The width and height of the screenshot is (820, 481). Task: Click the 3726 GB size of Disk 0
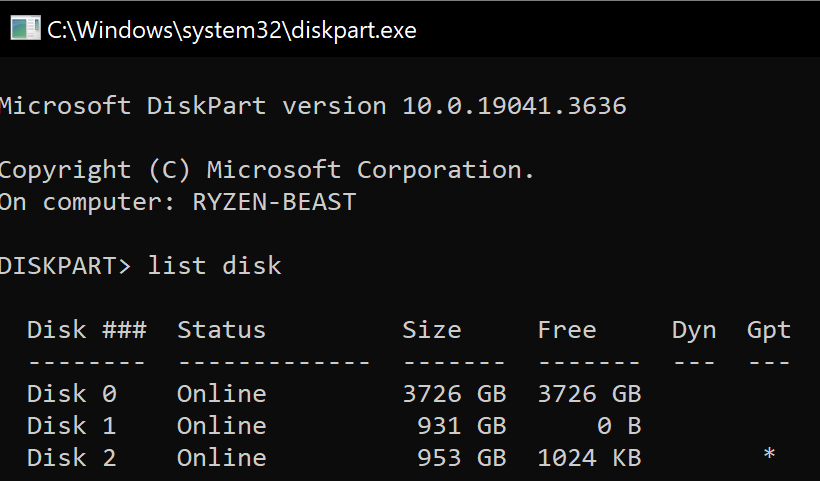coord(454,394)
